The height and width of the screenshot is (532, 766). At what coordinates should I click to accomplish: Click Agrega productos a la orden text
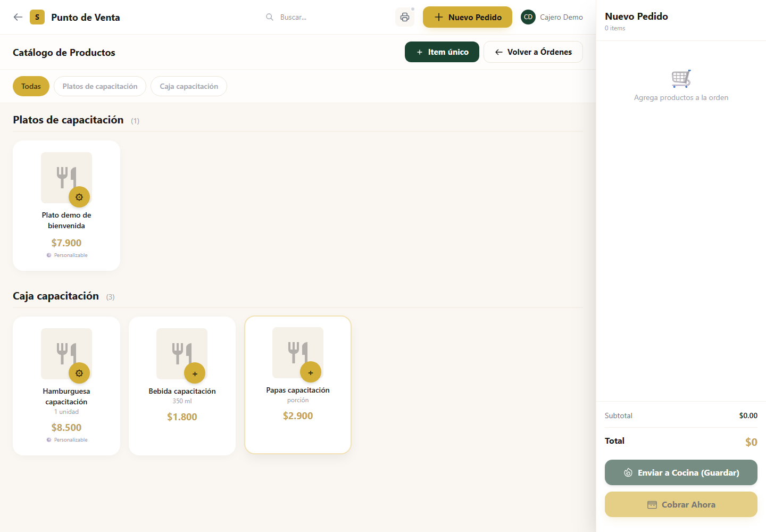coord(681,97)
